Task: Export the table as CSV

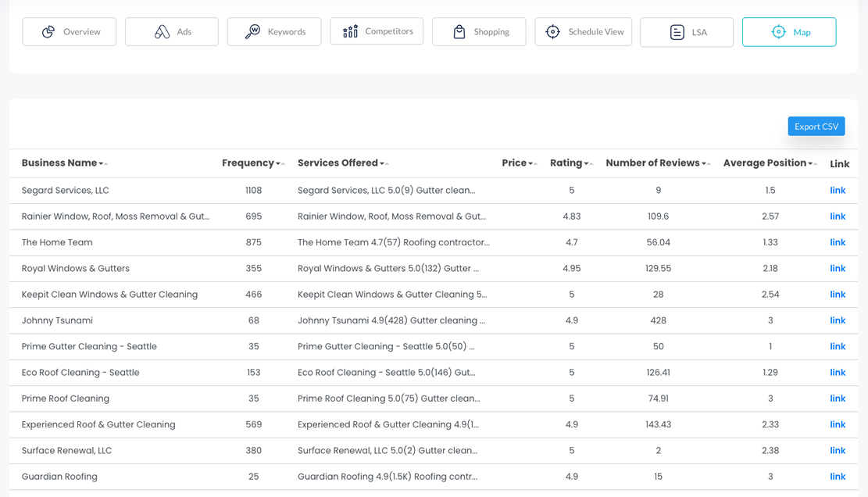Action: [816, 126]
